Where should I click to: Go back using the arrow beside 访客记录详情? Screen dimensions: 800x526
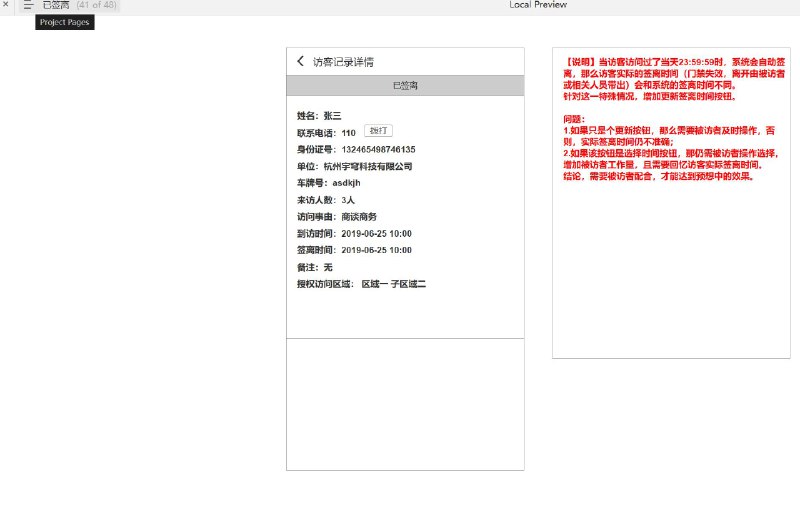point(301,61)
